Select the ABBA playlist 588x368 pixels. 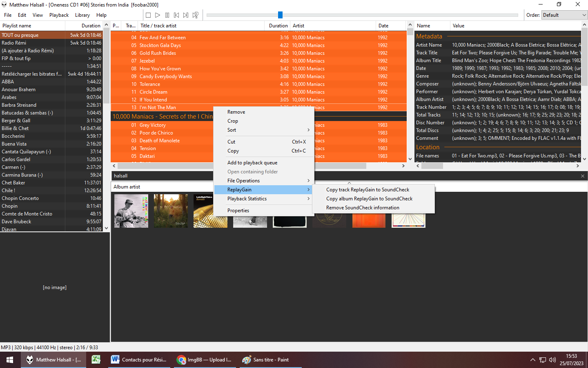pyautogui.click(x=51, y=82)
